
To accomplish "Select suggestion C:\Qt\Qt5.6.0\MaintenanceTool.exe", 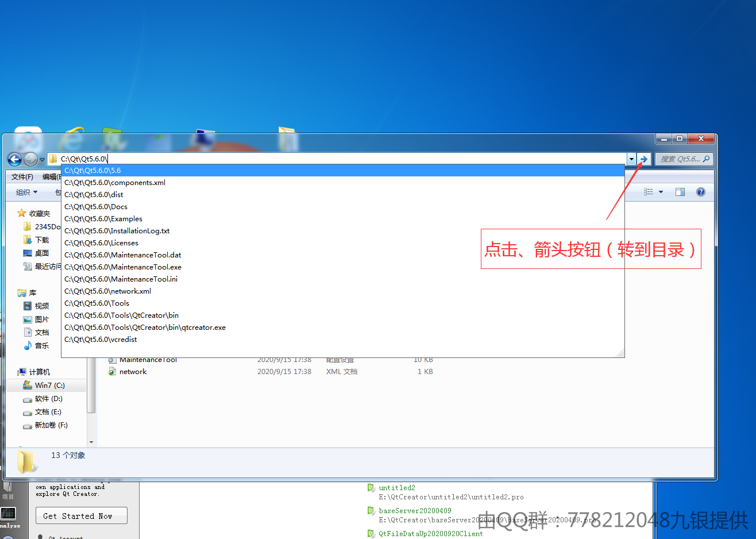I will 343,267.
